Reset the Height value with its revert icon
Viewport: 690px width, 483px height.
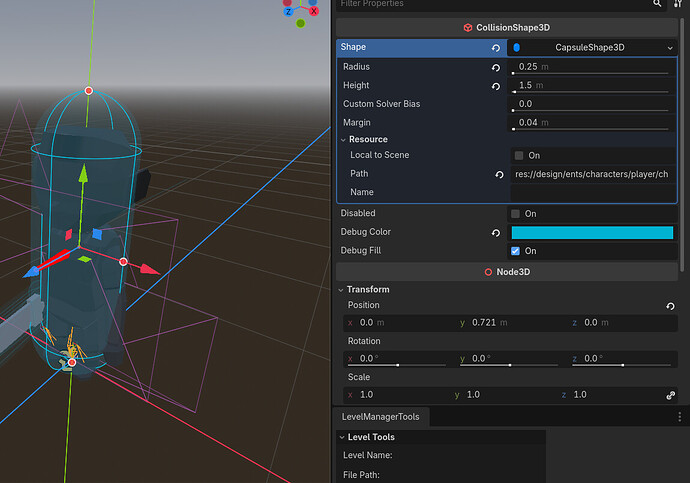495,86
